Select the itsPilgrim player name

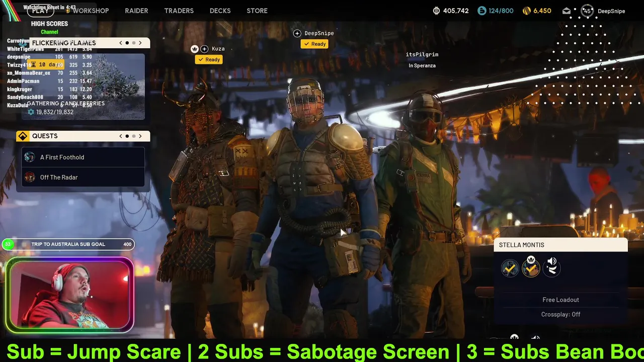pos(422,54)
